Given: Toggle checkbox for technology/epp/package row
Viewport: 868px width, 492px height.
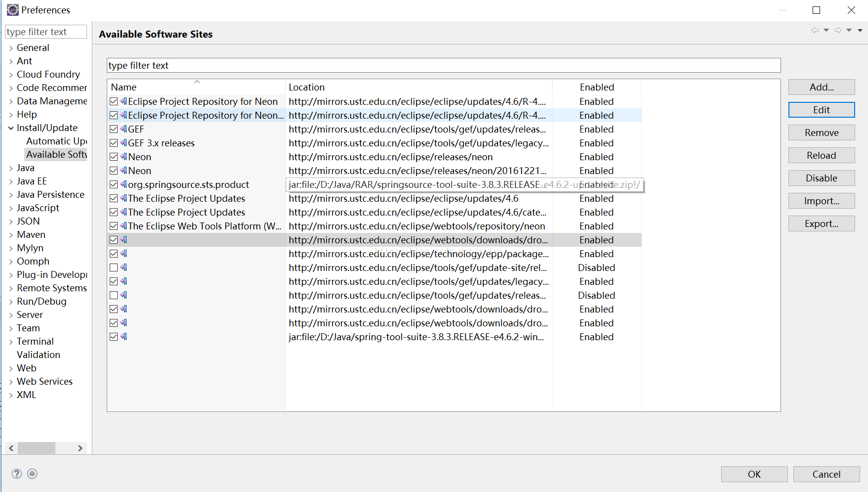Looking at the screenshot, I should click(x=114, y=254).
